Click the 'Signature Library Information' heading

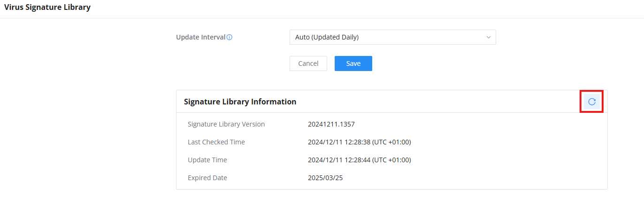click(240, 102)
